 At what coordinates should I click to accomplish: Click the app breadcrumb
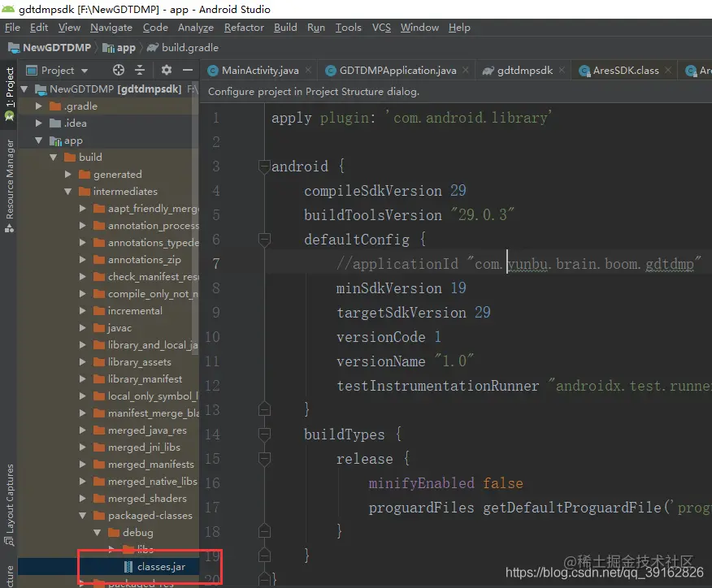(x=119, y=48)
